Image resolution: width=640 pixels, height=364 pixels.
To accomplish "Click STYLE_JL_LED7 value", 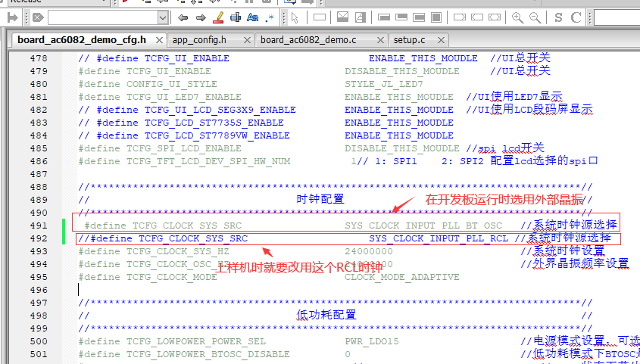I will pos(384,84).
